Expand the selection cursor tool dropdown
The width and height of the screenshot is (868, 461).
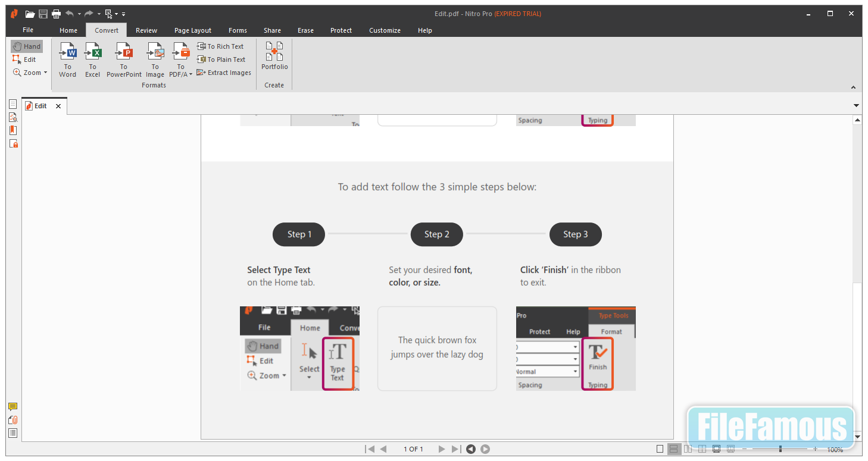[x=117, y=14]
